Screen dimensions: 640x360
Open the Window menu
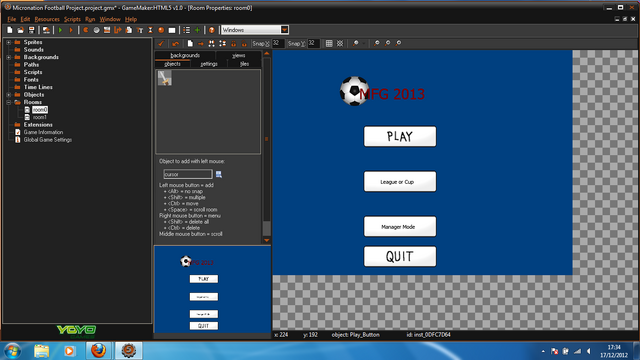110,19
